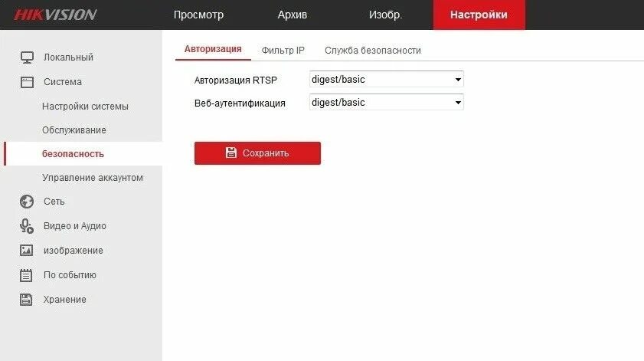
Task: Click the calendar icon beside По событию
Action: (26, 275)
